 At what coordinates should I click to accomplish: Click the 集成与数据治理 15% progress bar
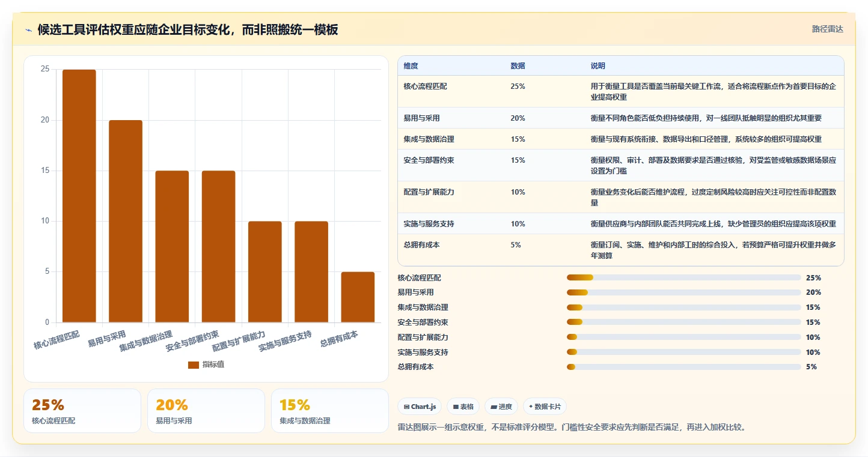(684, 307)
